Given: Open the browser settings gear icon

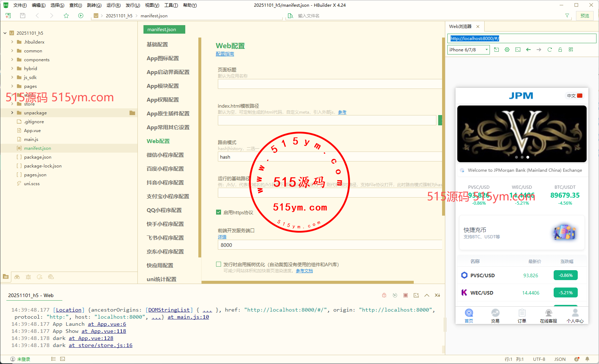Looking at the screenshot, I should pos(507,50).
